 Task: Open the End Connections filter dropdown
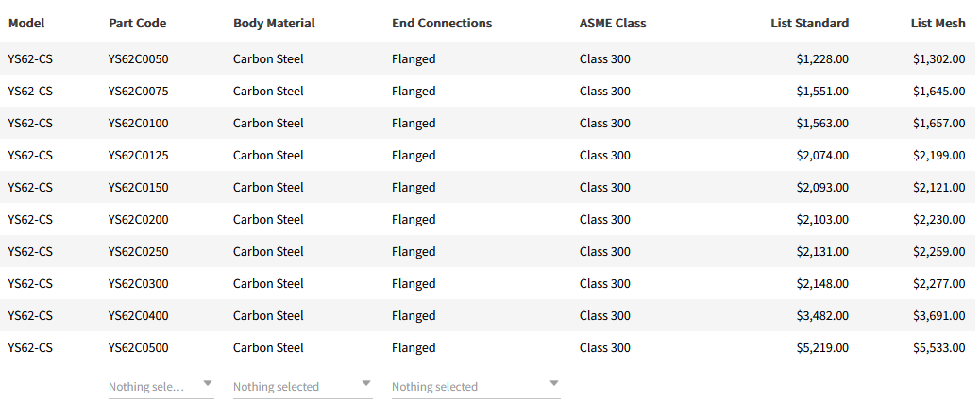475,386
